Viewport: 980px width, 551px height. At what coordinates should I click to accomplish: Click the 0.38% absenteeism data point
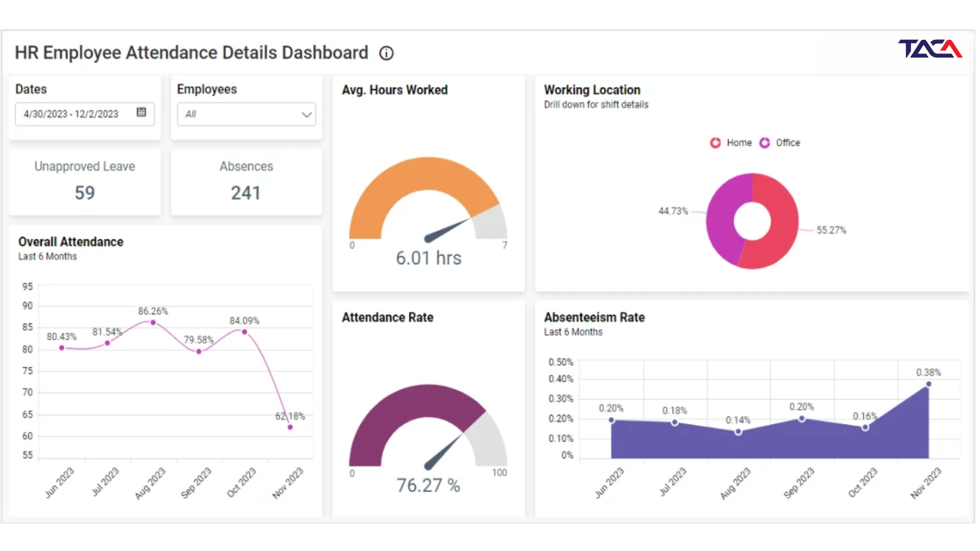pyautogui.click(x=928, y=384)
